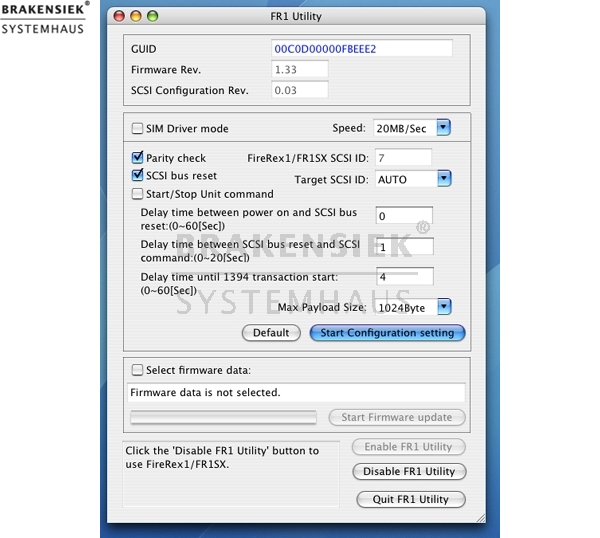Tick the Select firmware data checkbox
The width and height of the screenshot is (600, 538).
137,370
